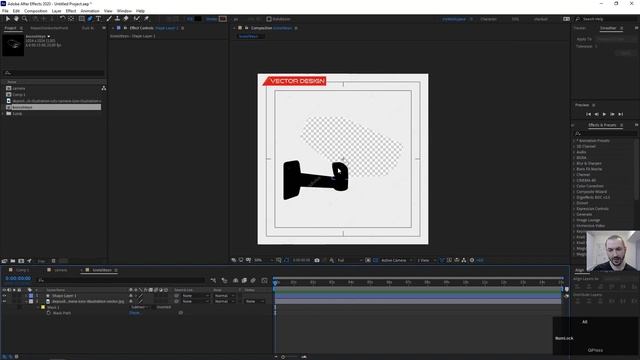The image size is (640, 360).
Task: Open the magnification ratio dropdown in viewer
Action: 264,260
